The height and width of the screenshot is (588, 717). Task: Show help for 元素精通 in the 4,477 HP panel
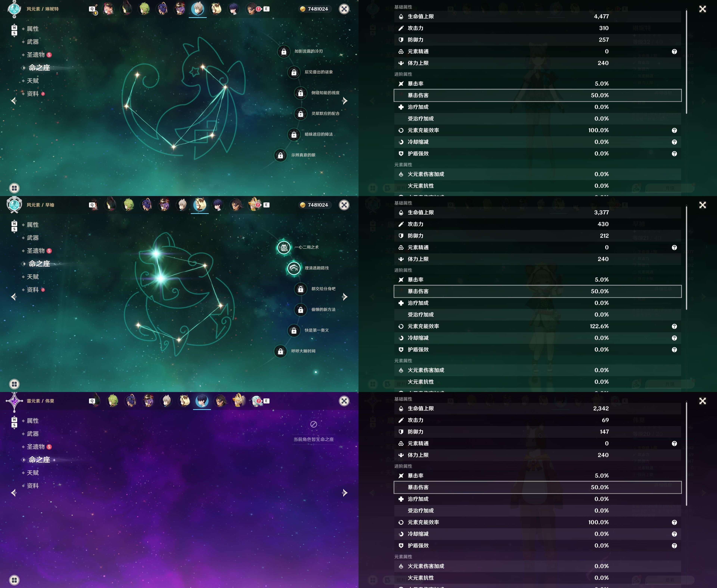tap(674, 52)
